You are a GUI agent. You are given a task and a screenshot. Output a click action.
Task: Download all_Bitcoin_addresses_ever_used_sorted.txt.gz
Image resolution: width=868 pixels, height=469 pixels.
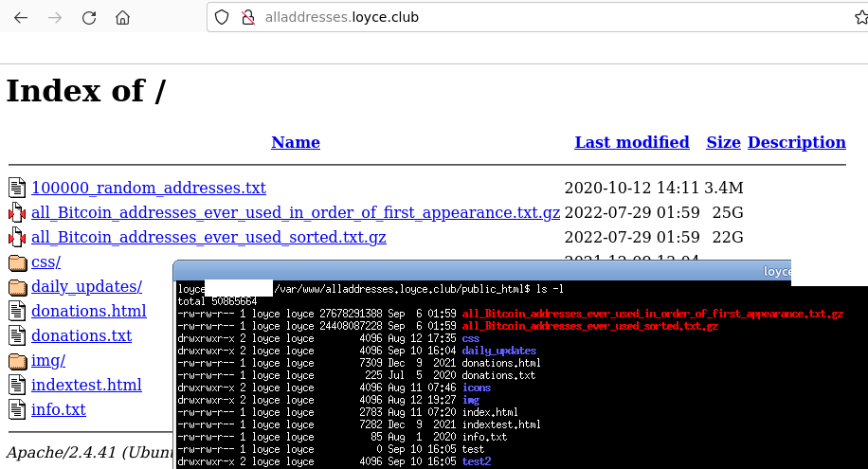pos(208,237)
